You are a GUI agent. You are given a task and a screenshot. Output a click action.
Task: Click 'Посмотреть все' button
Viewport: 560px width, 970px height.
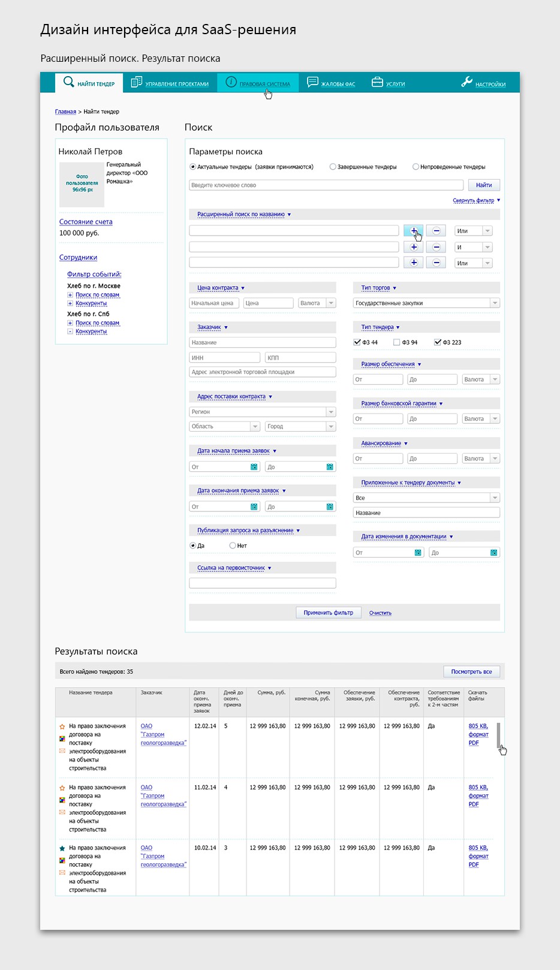471,671
